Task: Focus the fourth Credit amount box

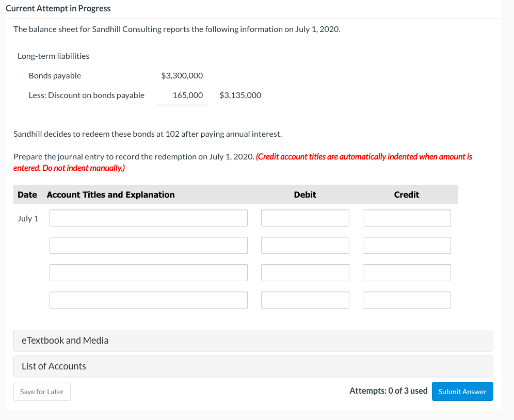Action: [x=407, y=300]
